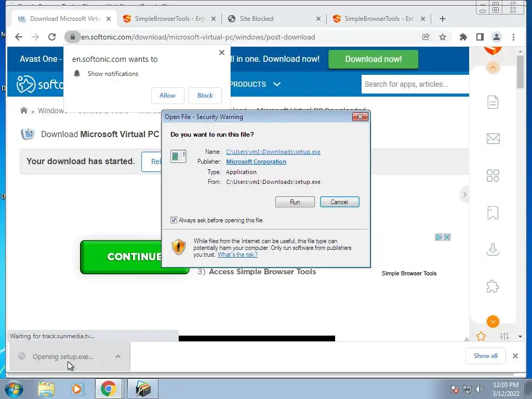Allow softonic notifications
Image resolution: width=532 pixels, height=399 pixels.
(x=168, y=96)
